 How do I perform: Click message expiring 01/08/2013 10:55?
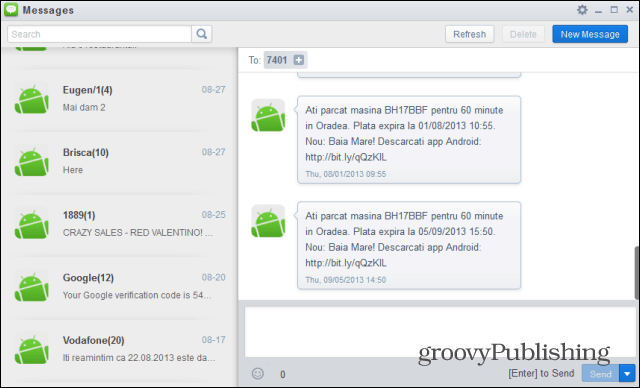(x=409, y=140)
